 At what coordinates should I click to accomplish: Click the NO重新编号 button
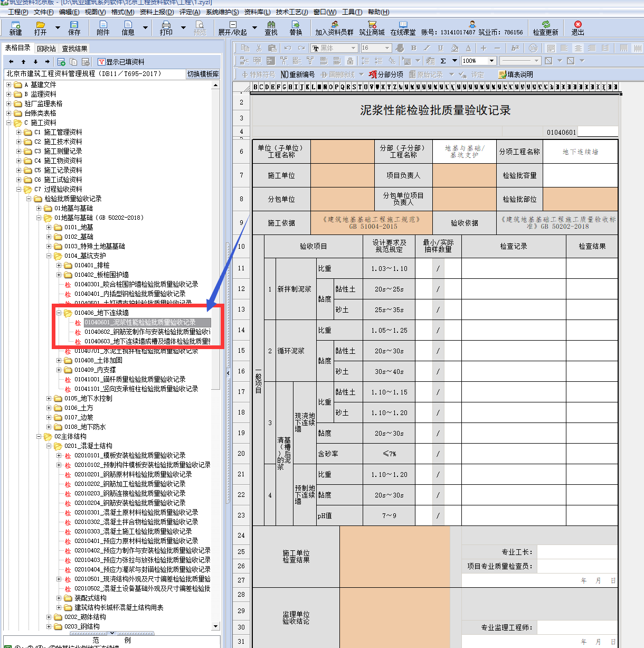click(x=298, y=74)
